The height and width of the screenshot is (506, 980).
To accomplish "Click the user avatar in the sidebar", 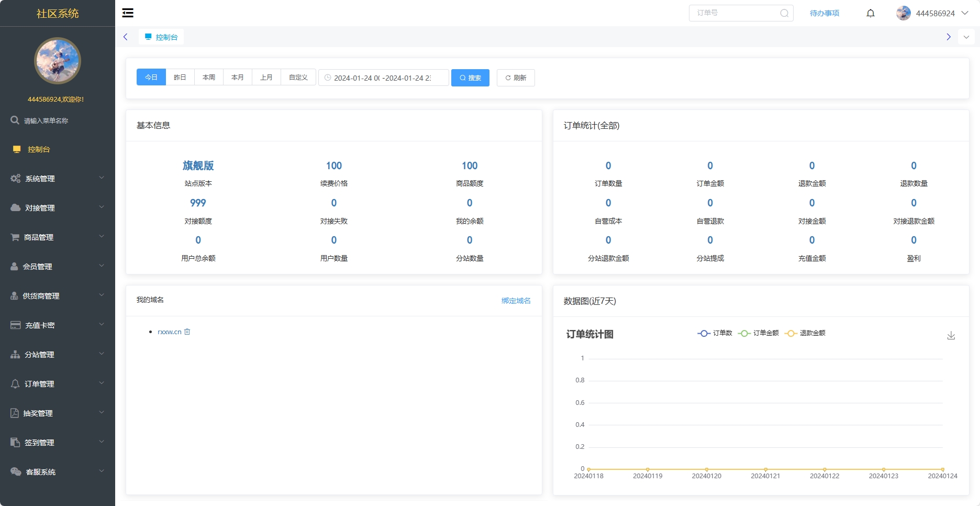I will coord(58,61).
